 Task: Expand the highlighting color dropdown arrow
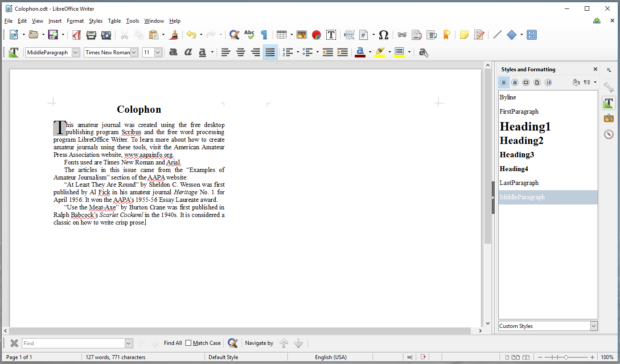390,53
